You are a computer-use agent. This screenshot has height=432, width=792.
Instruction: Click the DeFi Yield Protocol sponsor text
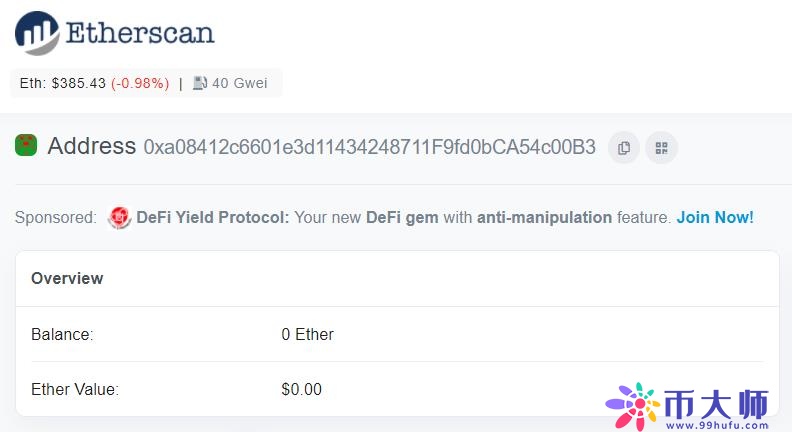click(213, 217)
